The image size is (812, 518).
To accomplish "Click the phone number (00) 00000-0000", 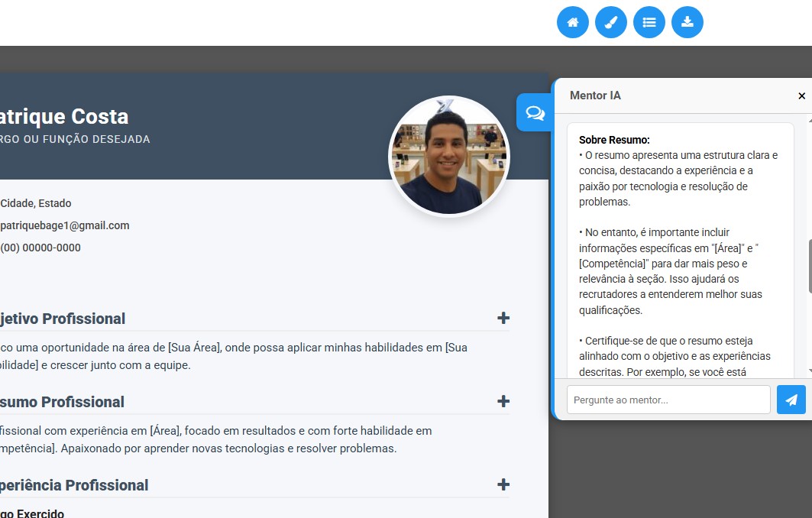I will click(x=40, y=248).
